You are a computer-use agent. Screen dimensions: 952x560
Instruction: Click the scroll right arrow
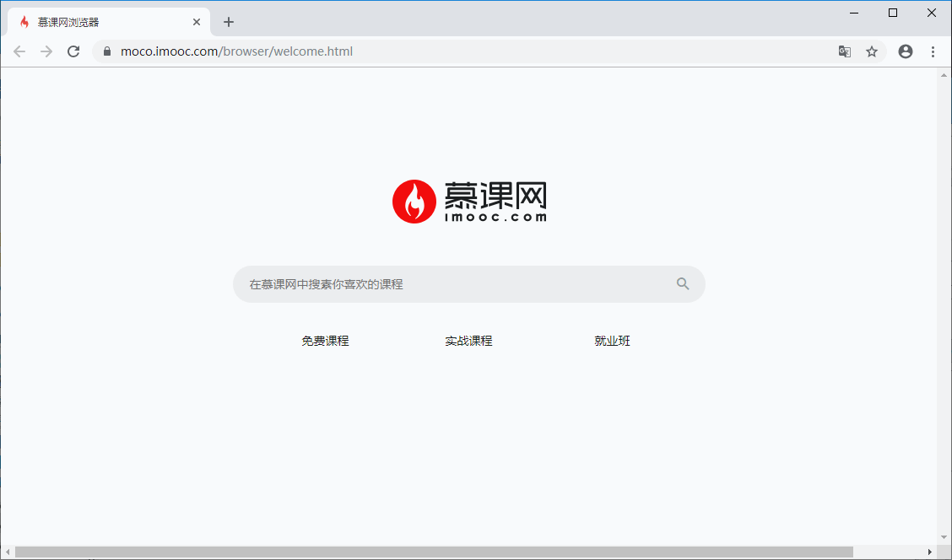coord(929,552)
